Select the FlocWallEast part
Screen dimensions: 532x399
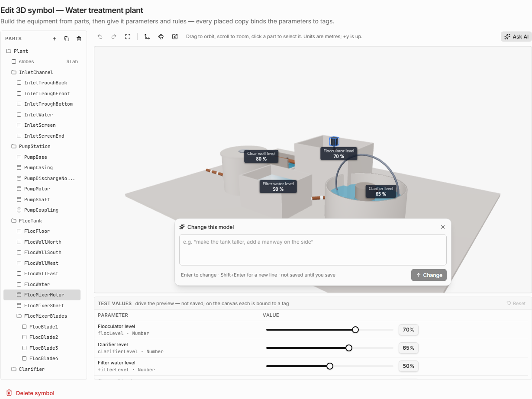click(42, 274)
